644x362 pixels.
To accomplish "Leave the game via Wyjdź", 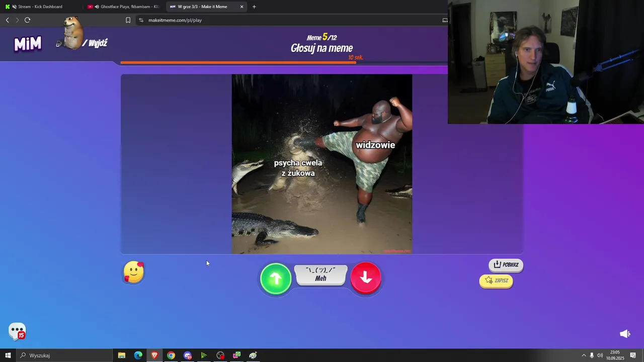I will [98, 43].
